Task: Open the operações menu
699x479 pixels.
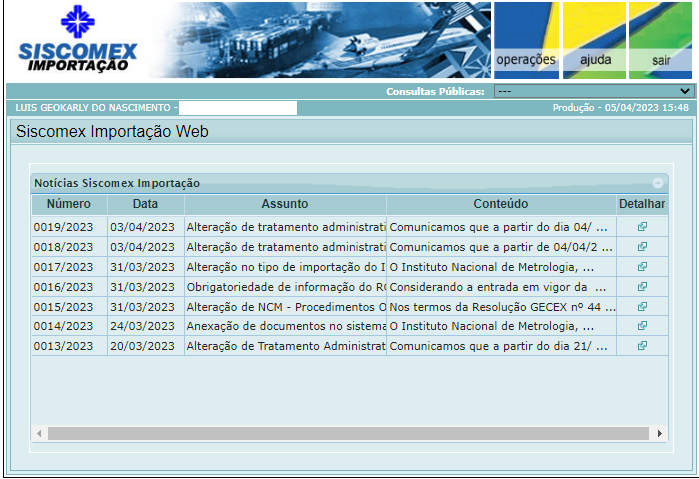Action: pos(526,60)
